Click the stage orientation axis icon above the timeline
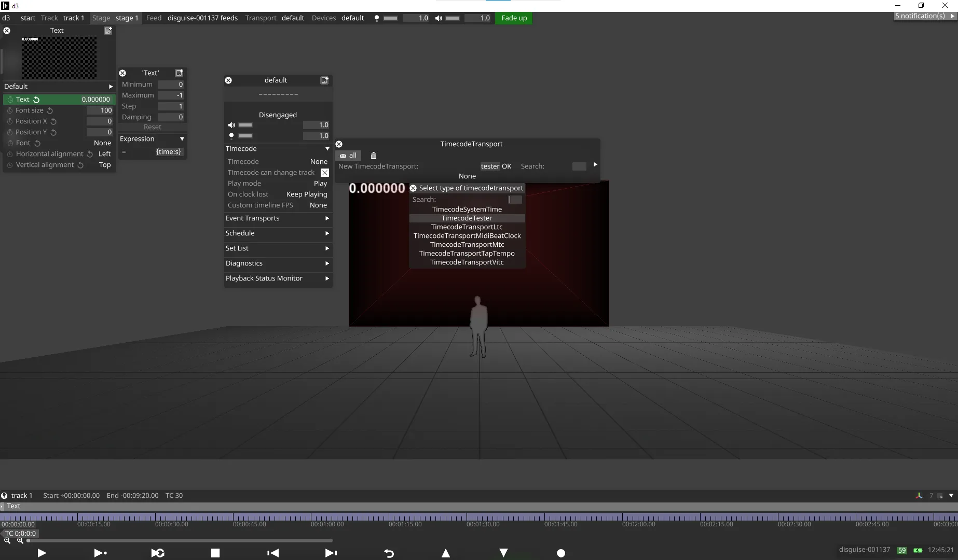 (x=918, y=496)
